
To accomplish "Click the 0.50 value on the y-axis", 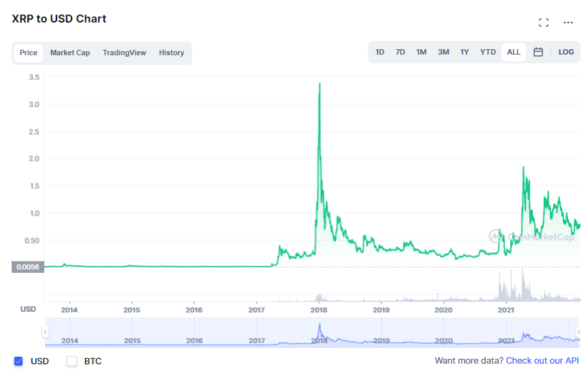I will point(32,241).
